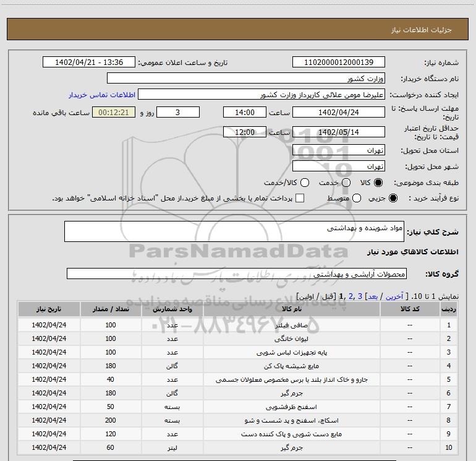
Task: Click the کد کالا column header
Action: click(410, 309)
